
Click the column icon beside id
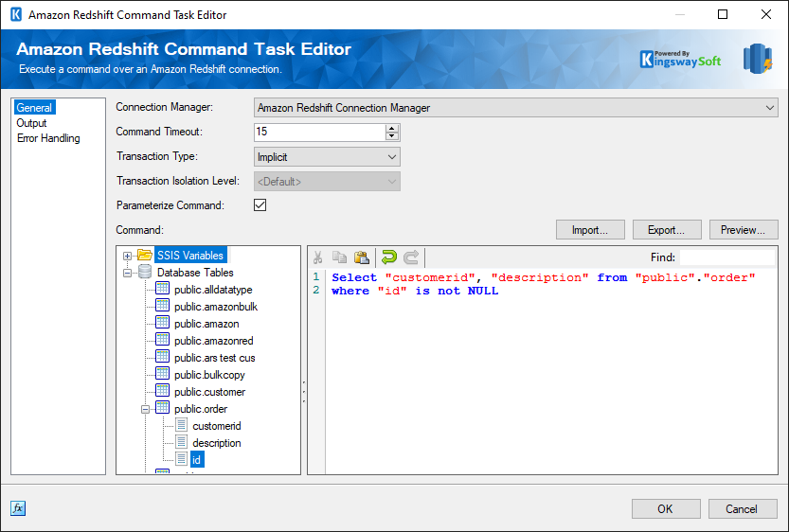click(x=181, y=459)
